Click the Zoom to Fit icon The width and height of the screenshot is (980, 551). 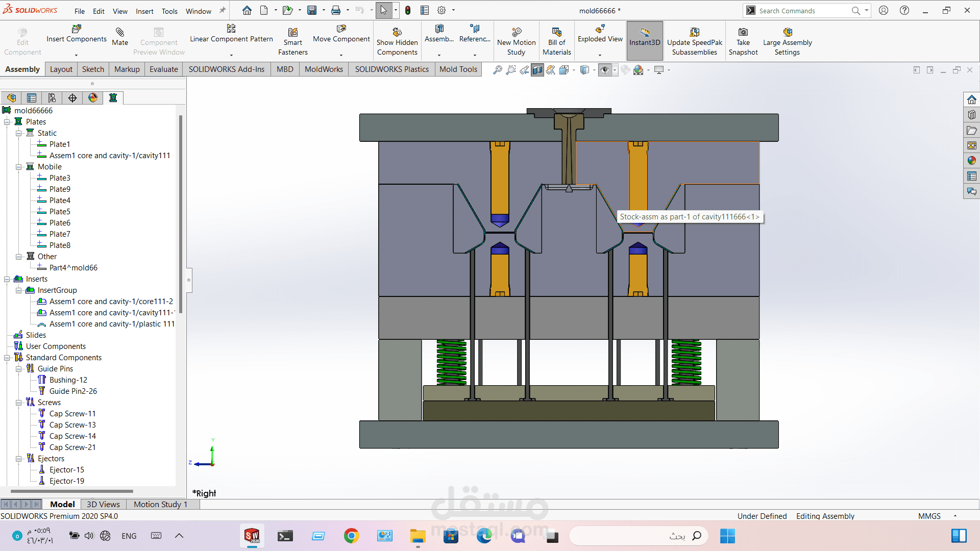click(497, 70)
